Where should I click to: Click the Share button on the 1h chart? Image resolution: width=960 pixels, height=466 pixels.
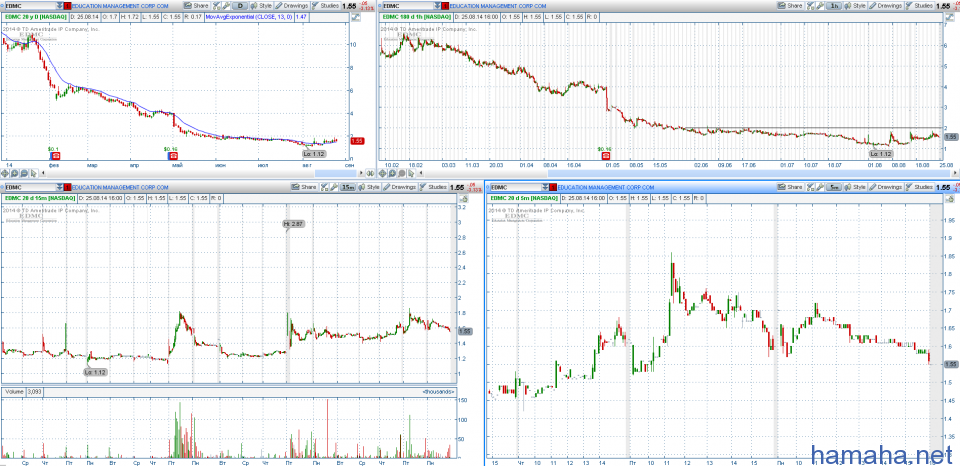pyautogui.click(x=789, y=6)
